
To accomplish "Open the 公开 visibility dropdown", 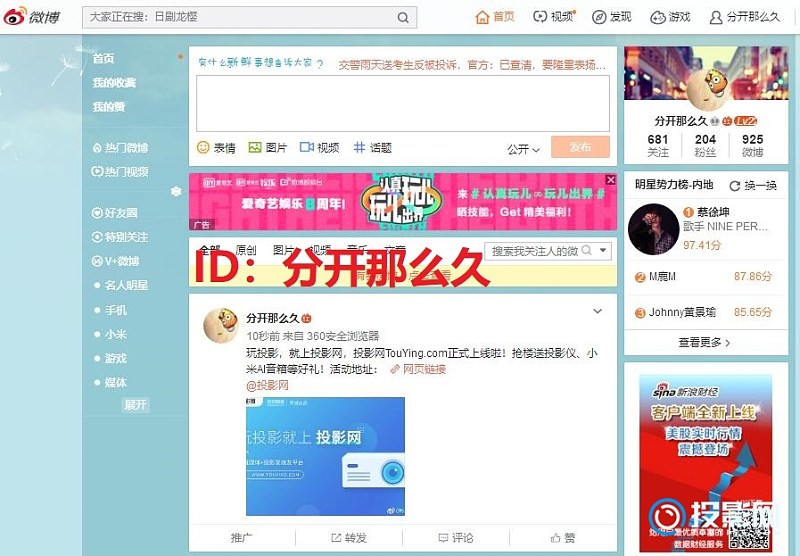I will click(x=523, y=149).
